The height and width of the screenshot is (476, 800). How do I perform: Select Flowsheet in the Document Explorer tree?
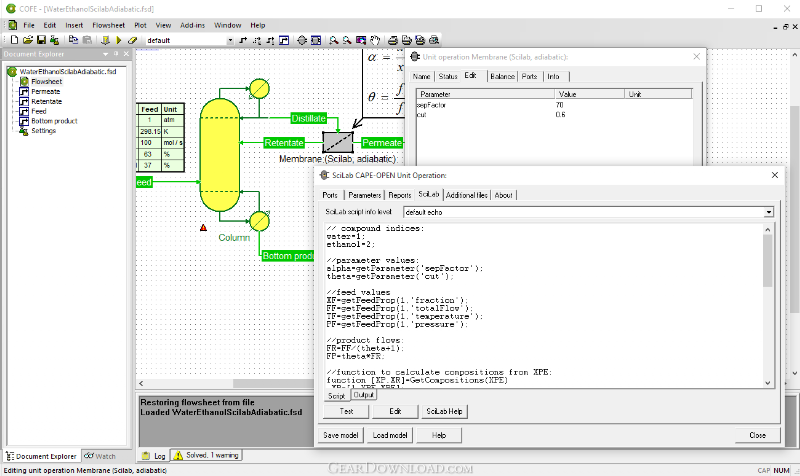point(46,82)
